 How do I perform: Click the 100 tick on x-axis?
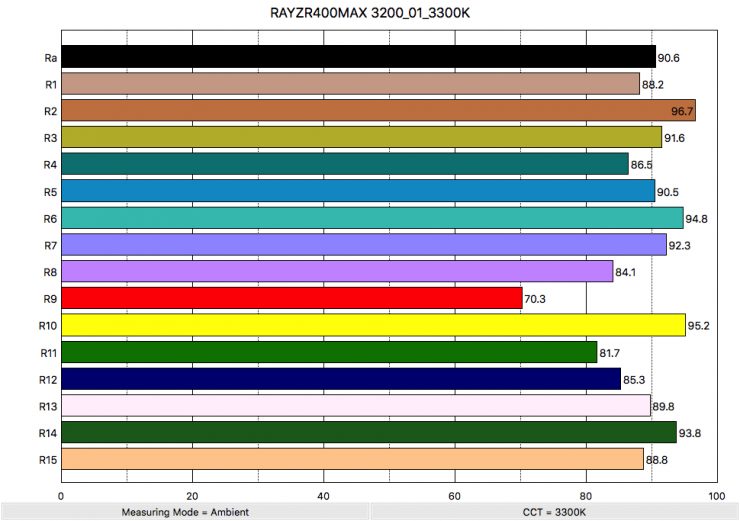coord(716,494)
